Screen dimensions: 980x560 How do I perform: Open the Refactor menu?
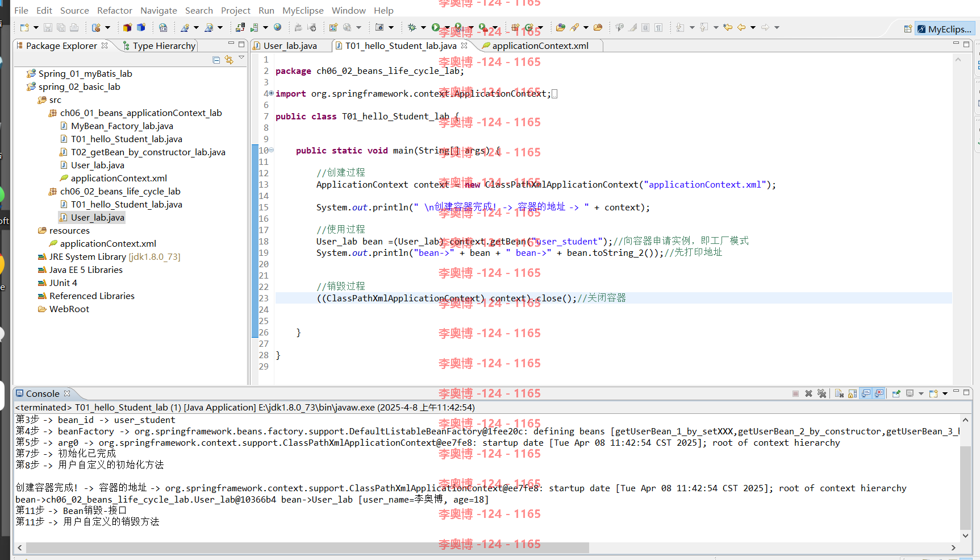[x=114, y=10]
